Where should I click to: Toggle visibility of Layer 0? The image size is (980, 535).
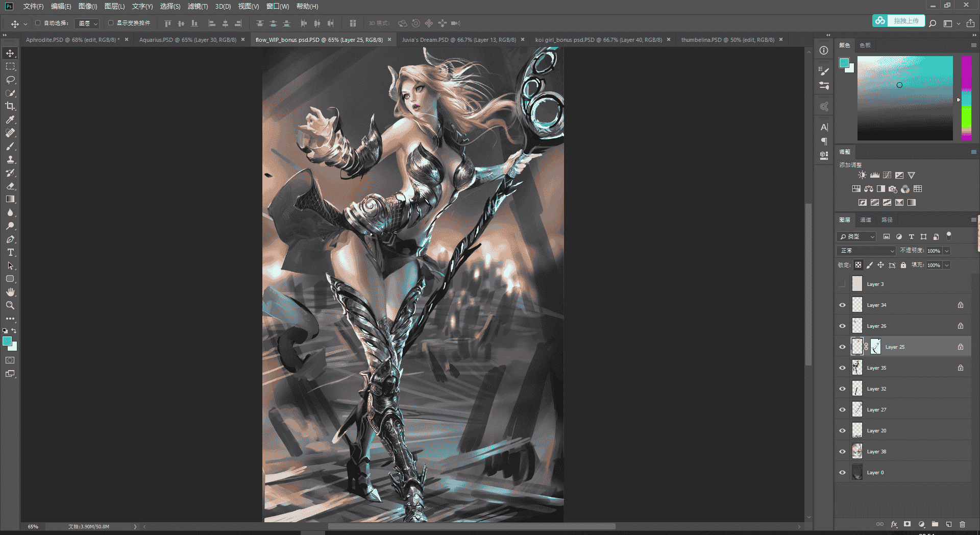842,473
